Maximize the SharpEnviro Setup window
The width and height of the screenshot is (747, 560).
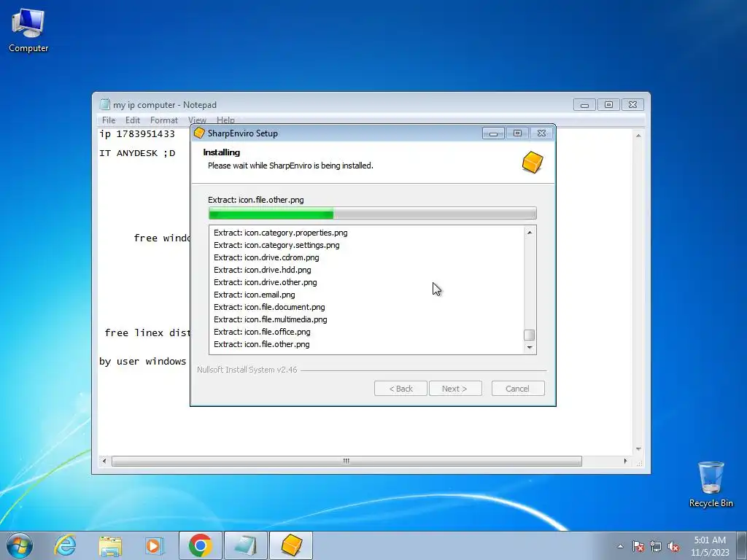(517, 133)
